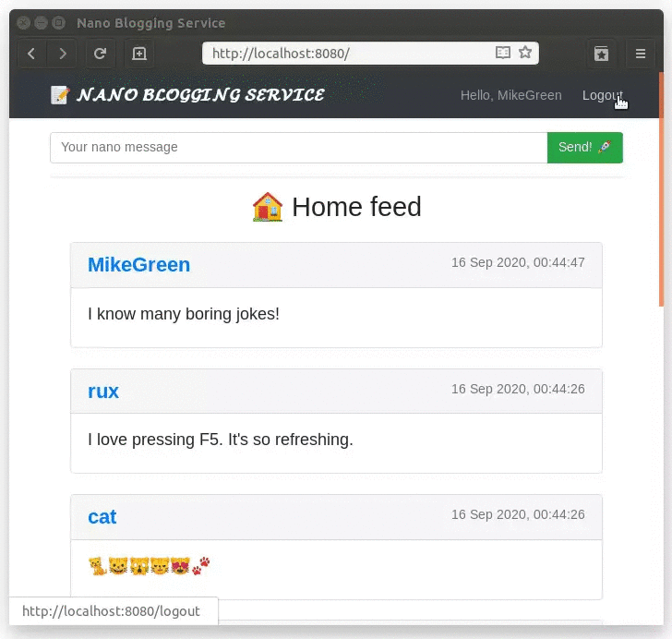This screenshot has width=672, height=639.
Task: Open the NANO BLOGGING SERVICE home link
Action: coord(200,95)
